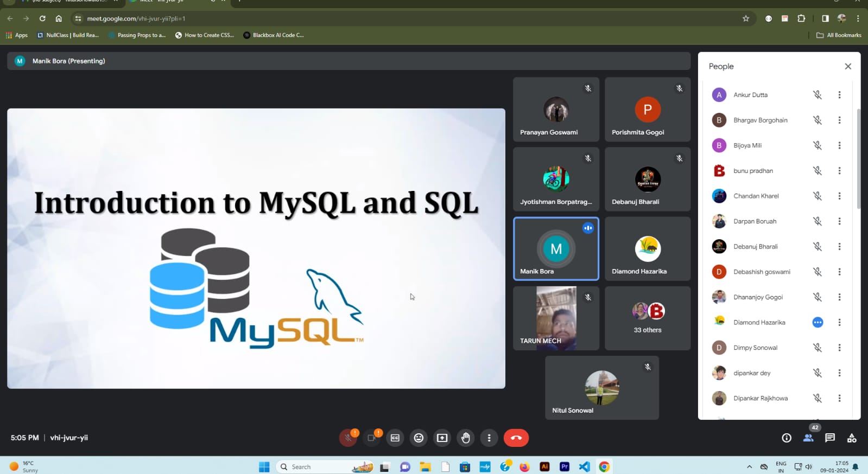This screenshot has width=868, height=474.
Task: Open the three-dot menu for Dimpy Sonowal
Action: point(839,348)
